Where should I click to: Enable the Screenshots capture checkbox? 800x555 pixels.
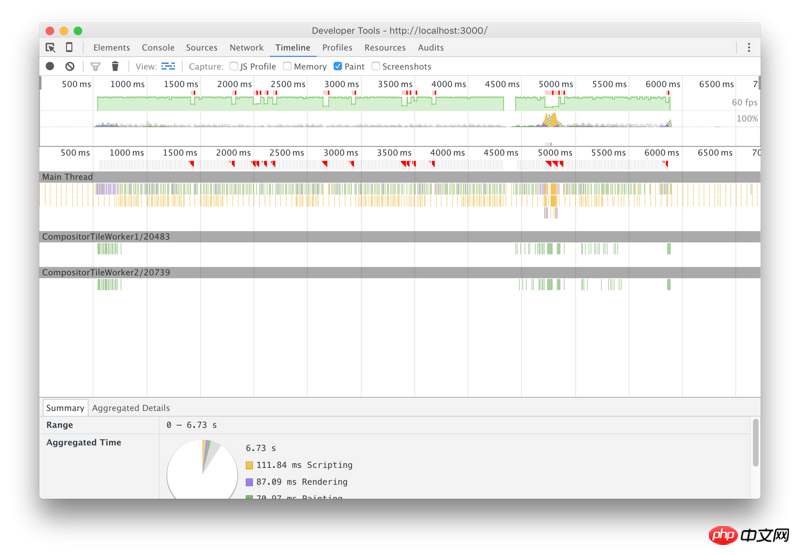tap(376, 66)
